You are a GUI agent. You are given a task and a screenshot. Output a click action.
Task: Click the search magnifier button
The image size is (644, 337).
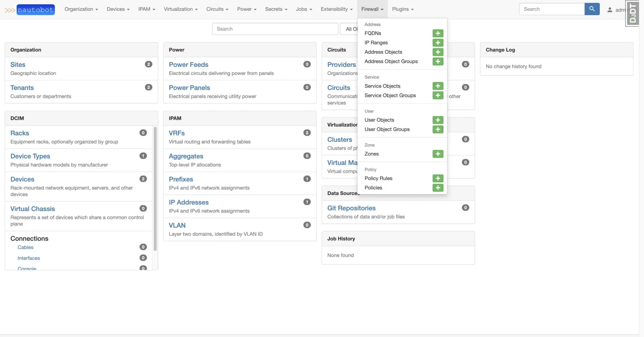tap(592, 9)
